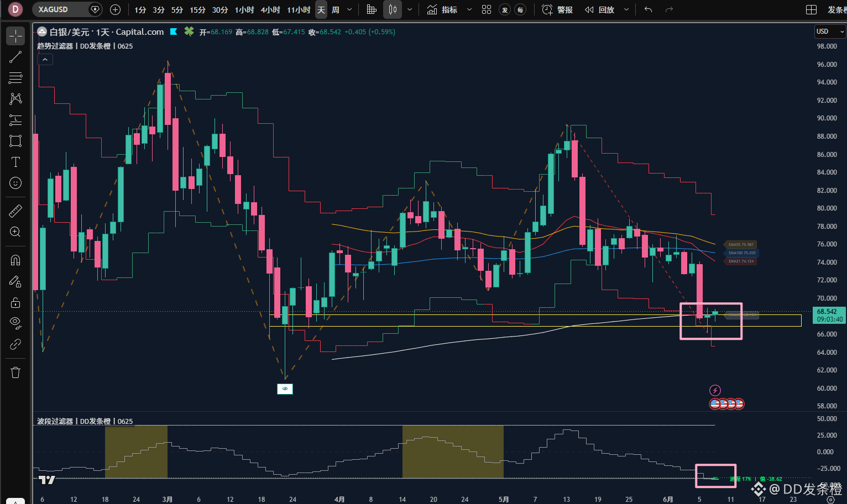Click the redo arrow icon

pyautogui.click(x=669, y=10)
